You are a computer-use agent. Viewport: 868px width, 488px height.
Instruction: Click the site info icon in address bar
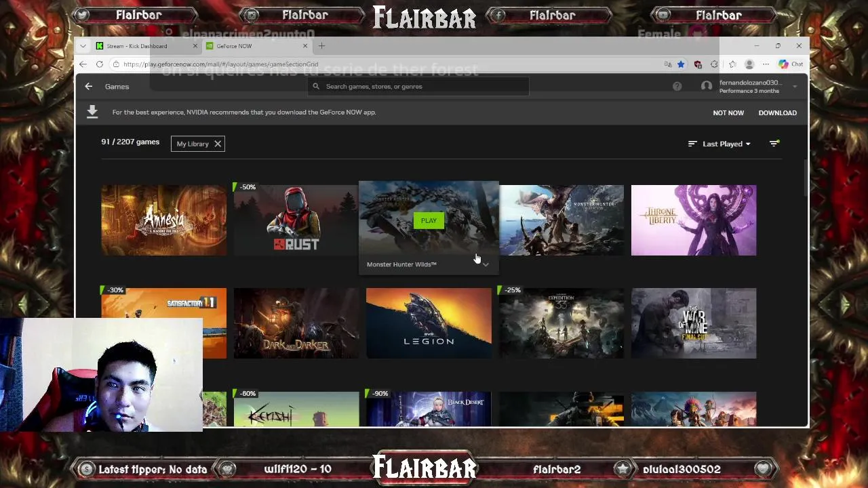(116, 64)
